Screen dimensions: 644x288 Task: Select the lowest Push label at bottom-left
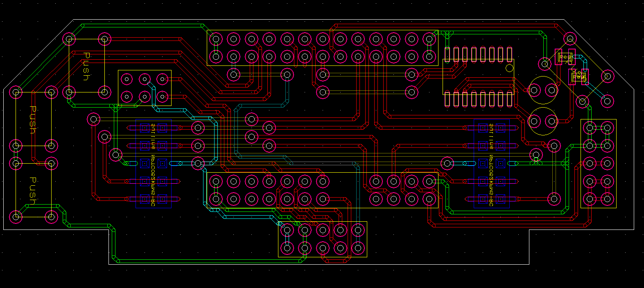point(33,191)
